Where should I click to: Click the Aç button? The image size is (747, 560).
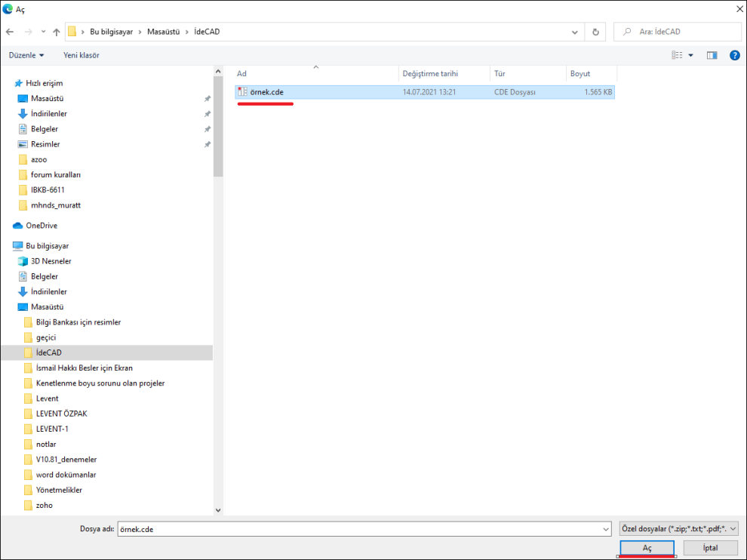[647, 548]
